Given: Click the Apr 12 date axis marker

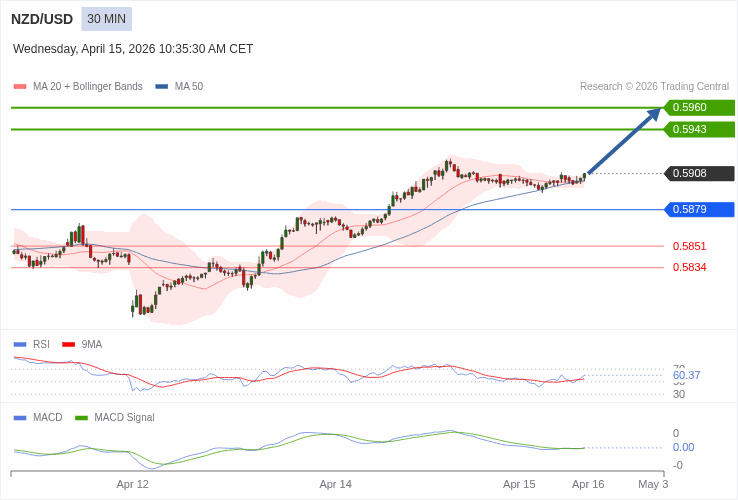Looking at the screenshot, I should point(132,484).
